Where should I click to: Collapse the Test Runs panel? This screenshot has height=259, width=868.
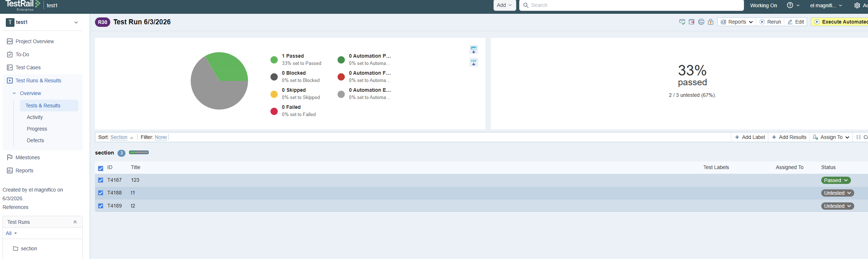point(75,222)
